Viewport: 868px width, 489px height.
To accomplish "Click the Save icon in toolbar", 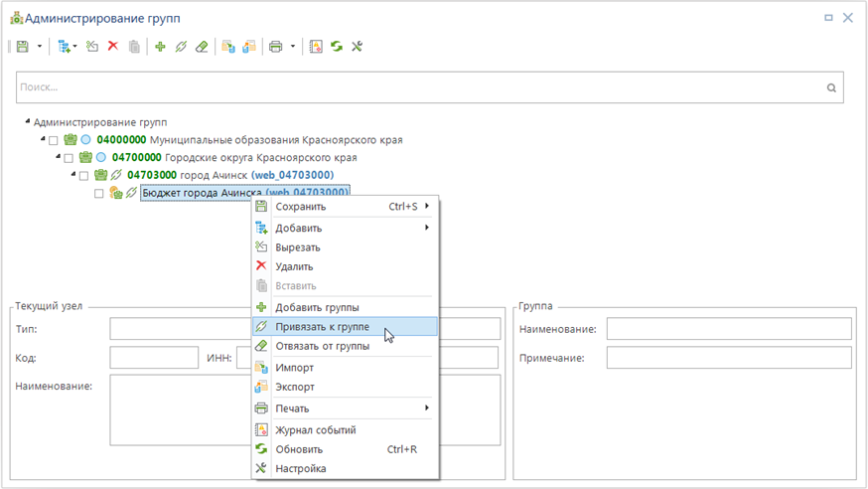I will click(x=23, y=47).
